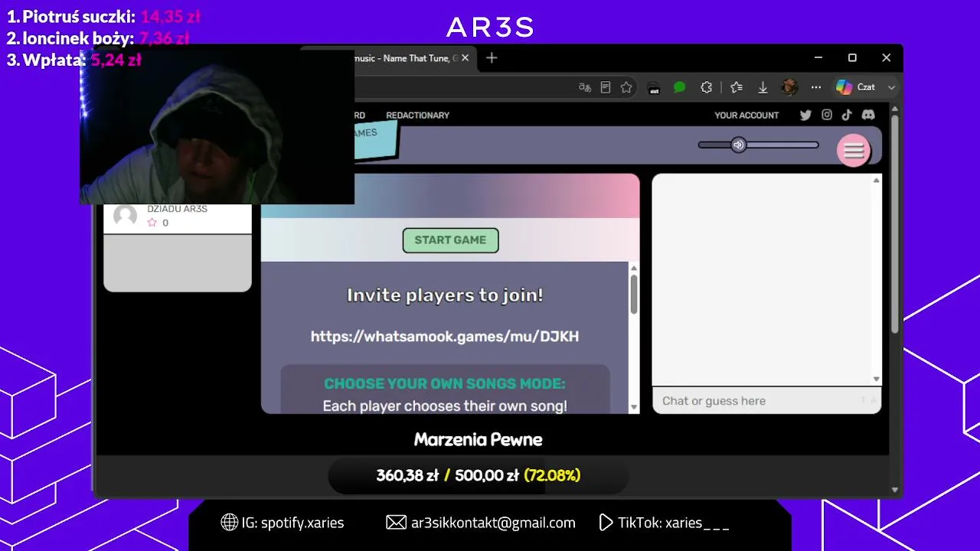The height and width of the screenshot is (551, 980).
Task: Click the 360,38 zł donation progress bar
Action: point(479,476)
